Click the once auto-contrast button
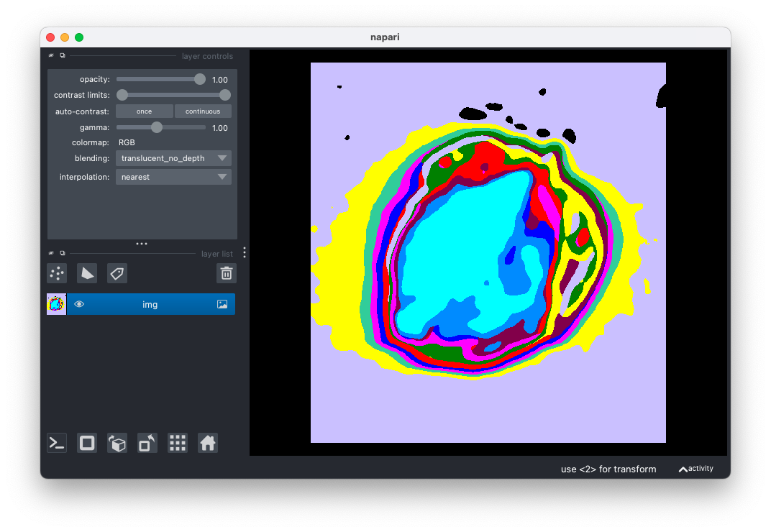Screen dimensions: 771x532 144,111
